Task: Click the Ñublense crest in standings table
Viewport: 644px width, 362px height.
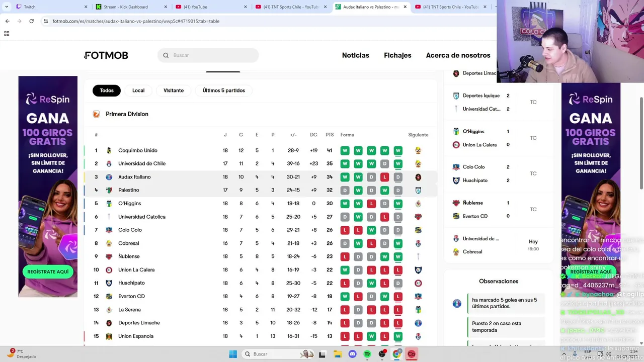Action: (109, 256)
